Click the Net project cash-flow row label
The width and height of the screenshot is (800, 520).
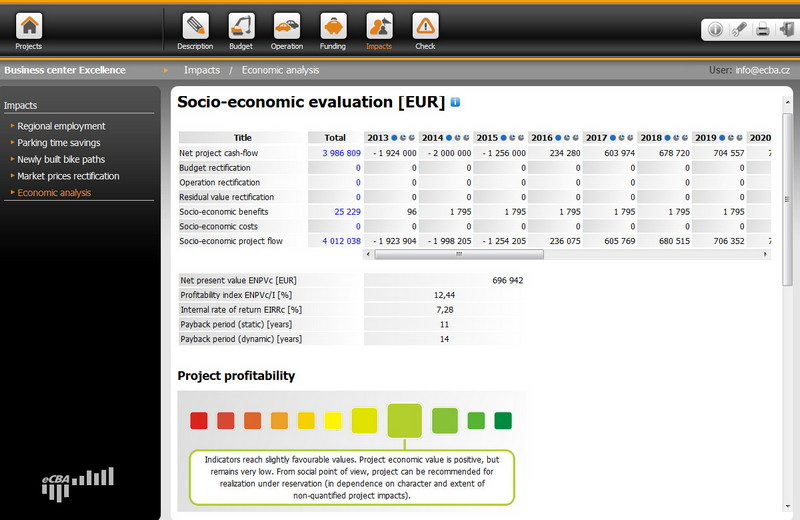pyautogui.click(x=218, y=153)
